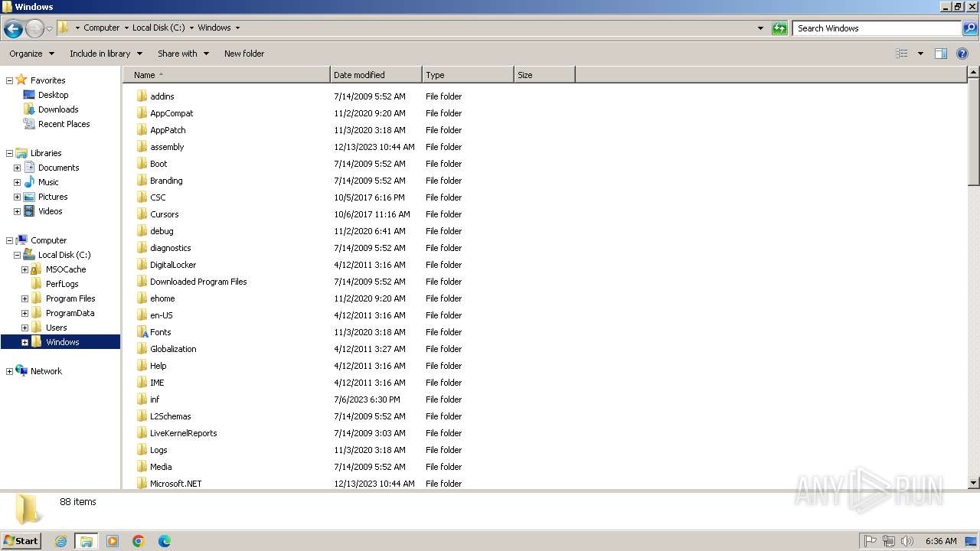Click the Start button
The height and width of the screenshot is (551, 980).
[21, 541]
